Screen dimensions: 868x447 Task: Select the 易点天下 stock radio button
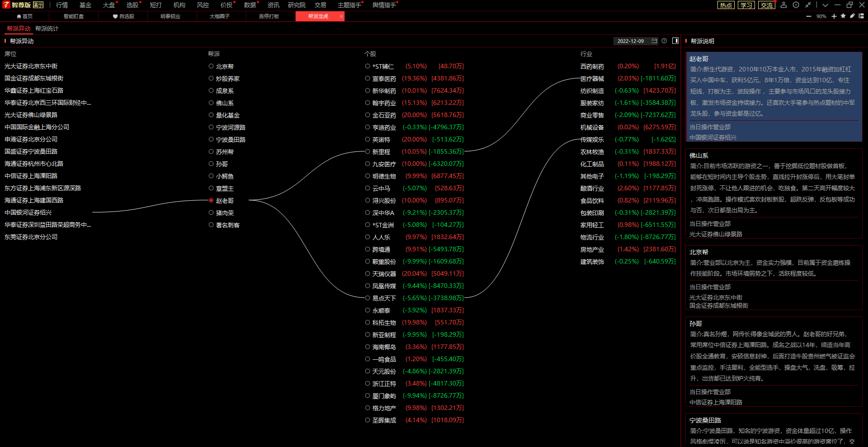pyautogui.click(x=368, y=298)
